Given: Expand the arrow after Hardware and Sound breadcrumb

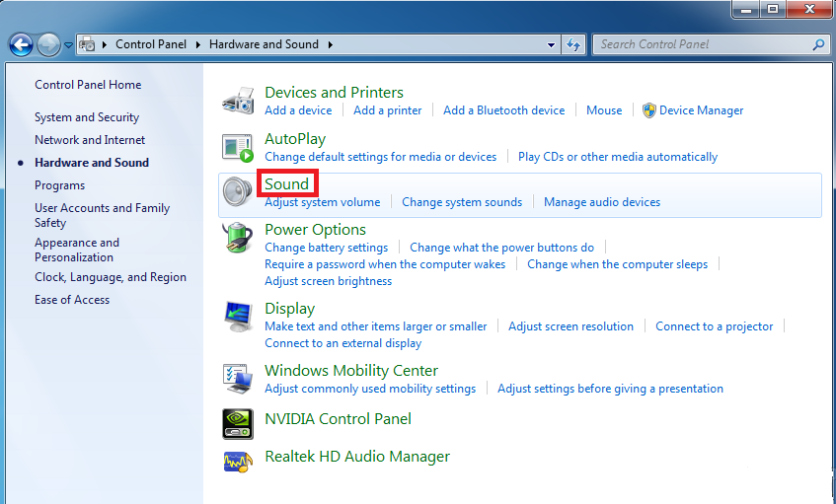Looking at the screenshot, I should pos(331,44).
